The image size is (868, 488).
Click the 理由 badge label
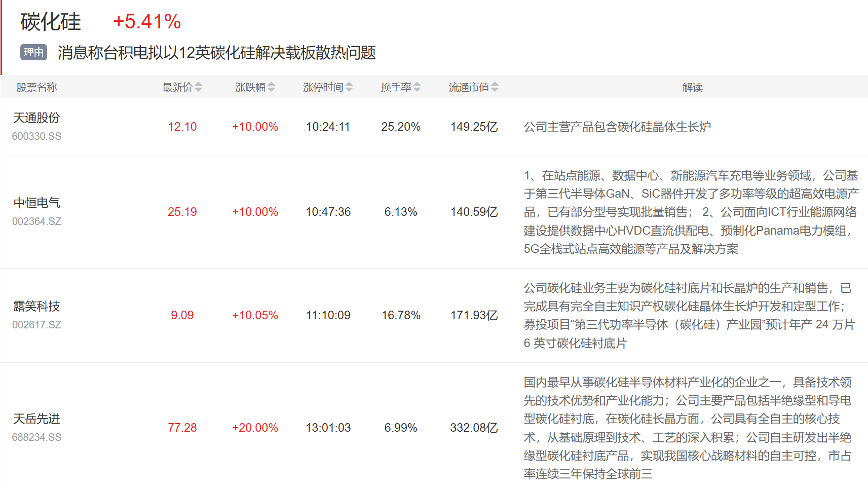pos(33,52)
